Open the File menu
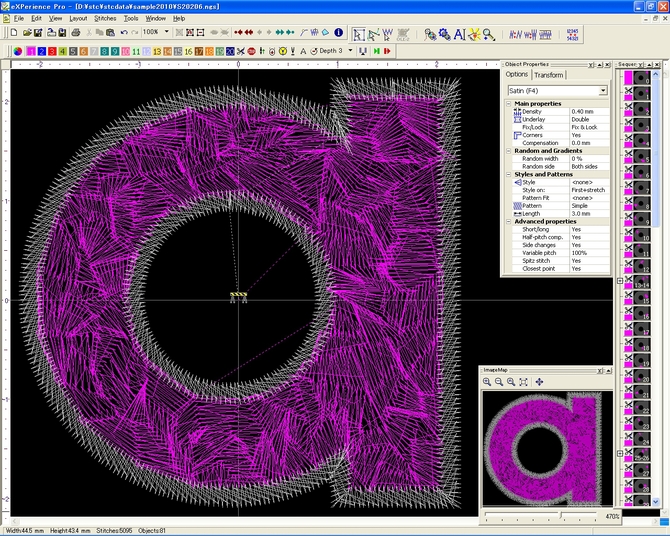 (x=19, y=18)
